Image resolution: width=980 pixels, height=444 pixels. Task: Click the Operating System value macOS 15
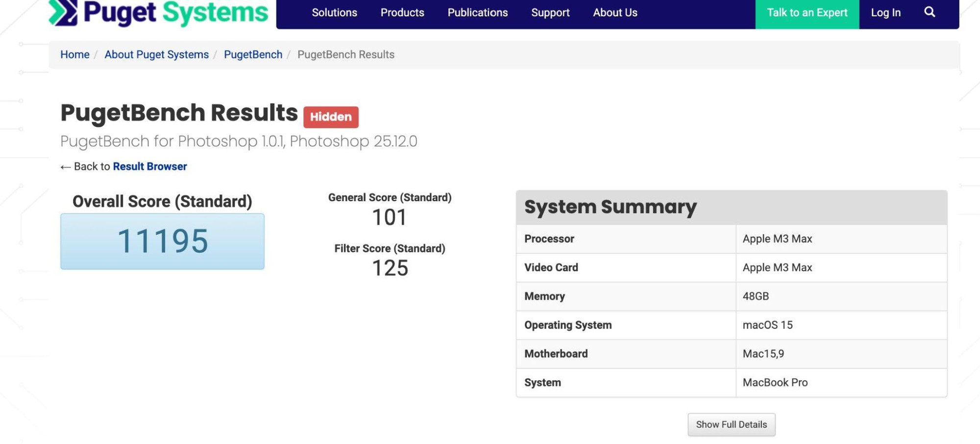[x=767, y=325]
